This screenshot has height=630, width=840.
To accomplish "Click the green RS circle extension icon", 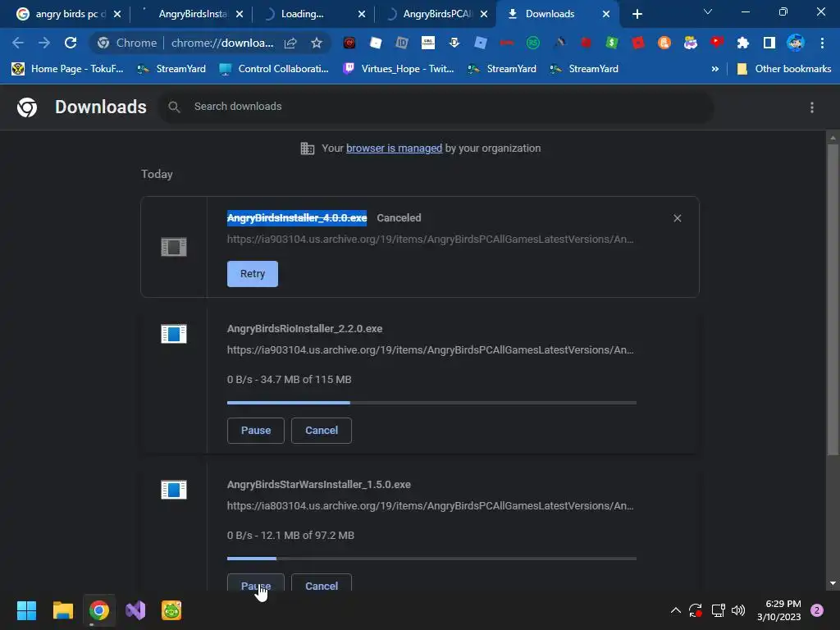I will [533, 43].
